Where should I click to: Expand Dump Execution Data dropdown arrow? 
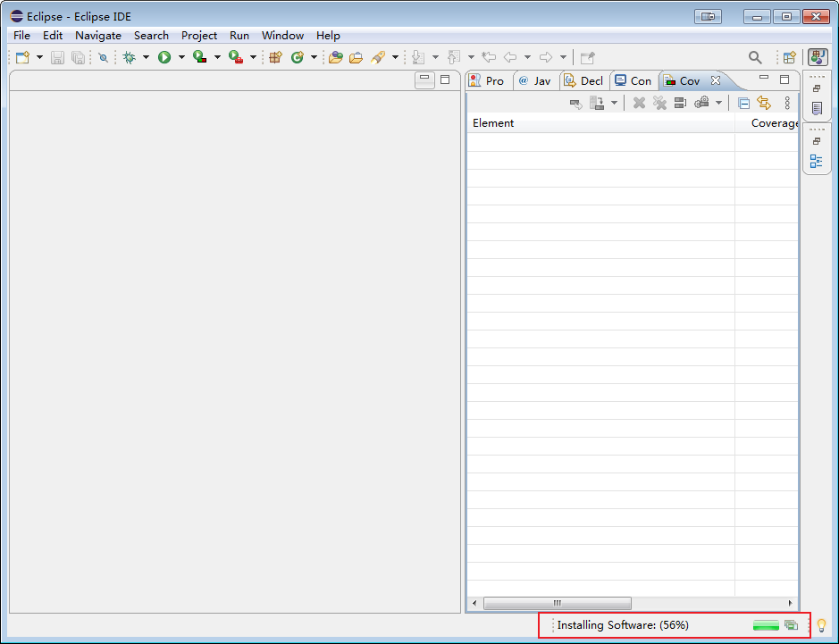pyautogui.click(x=614, y=103)
